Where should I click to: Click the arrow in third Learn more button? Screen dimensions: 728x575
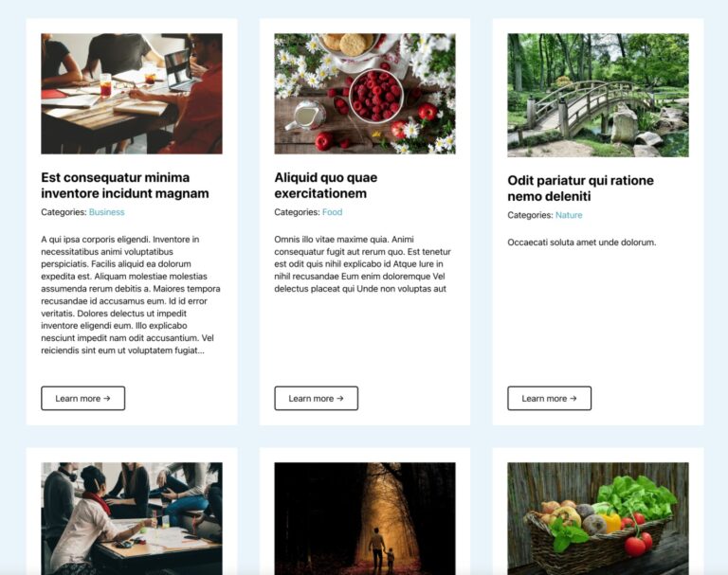point(573,398)
